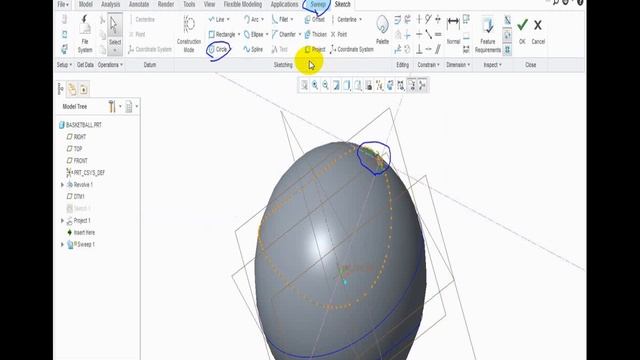The height and width of the screenshot is (360, 640).
Task: Click the perpendicular constraint icon
Action: point(419,49)
